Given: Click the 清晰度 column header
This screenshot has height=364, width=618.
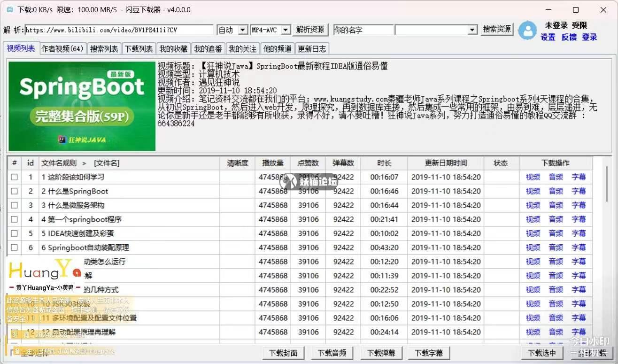Looking at the screenshot, I should (238, 163).
